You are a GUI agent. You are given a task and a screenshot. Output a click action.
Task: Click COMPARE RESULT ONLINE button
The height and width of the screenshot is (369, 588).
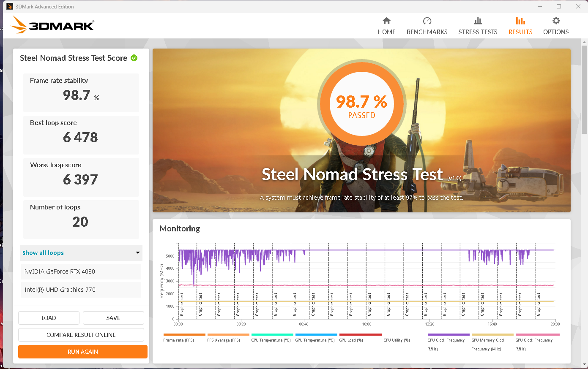point(81,335)
